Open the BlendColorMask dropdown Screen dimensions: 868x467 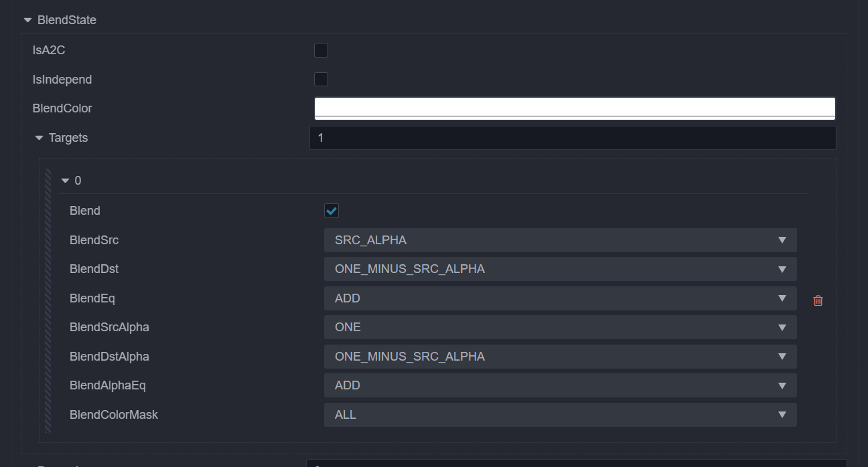pos(560,415)
